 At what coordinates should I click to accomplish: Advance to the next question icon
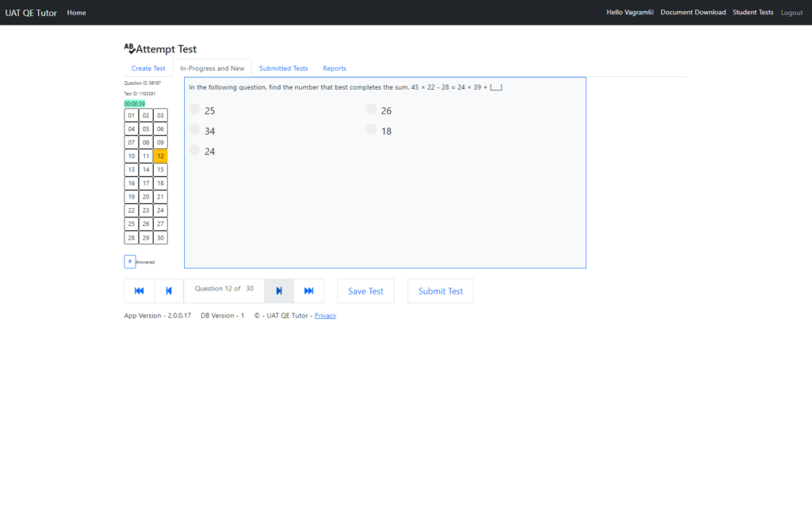[x=279, y=291]
